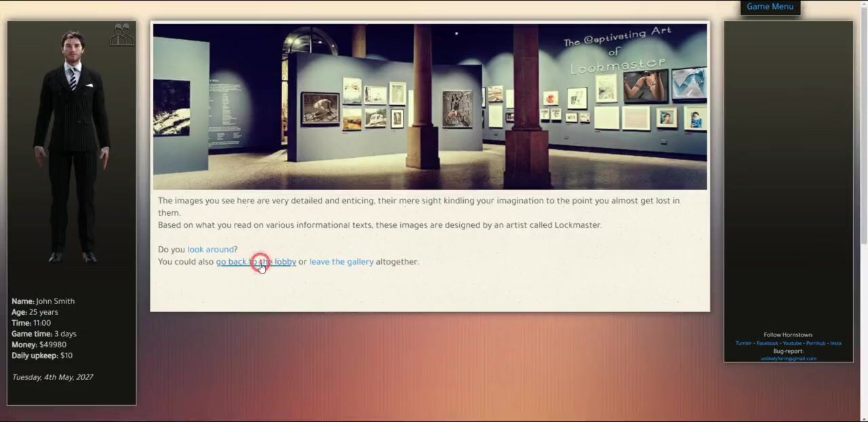Click the art gallery banner image
This screenshot has width=868, height=422.
(429, 107)
